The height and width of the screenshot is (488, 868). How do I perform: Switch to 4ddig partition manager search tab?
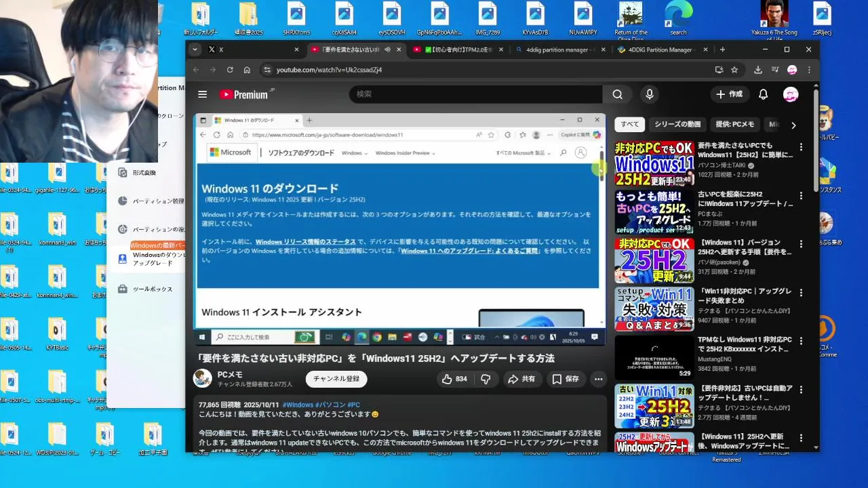559,49
